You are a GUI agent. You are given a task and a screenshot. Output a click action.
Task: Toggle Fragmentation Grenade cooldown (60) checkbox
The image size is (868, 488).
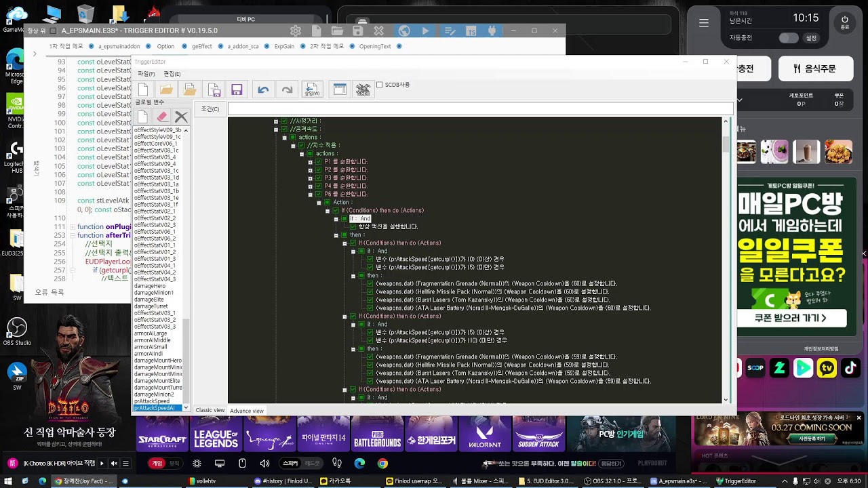coord(370,283)
